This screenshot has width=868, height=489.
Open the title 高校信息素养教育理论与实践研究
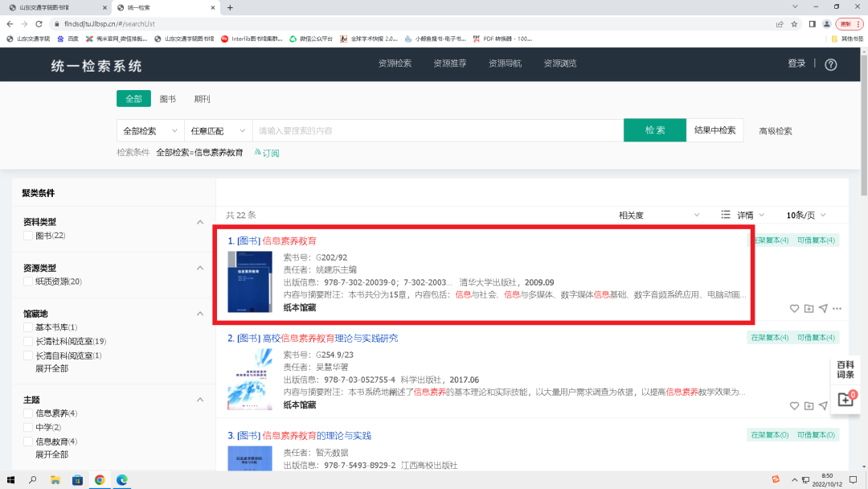pyautogui.click(x=330, y=338)
